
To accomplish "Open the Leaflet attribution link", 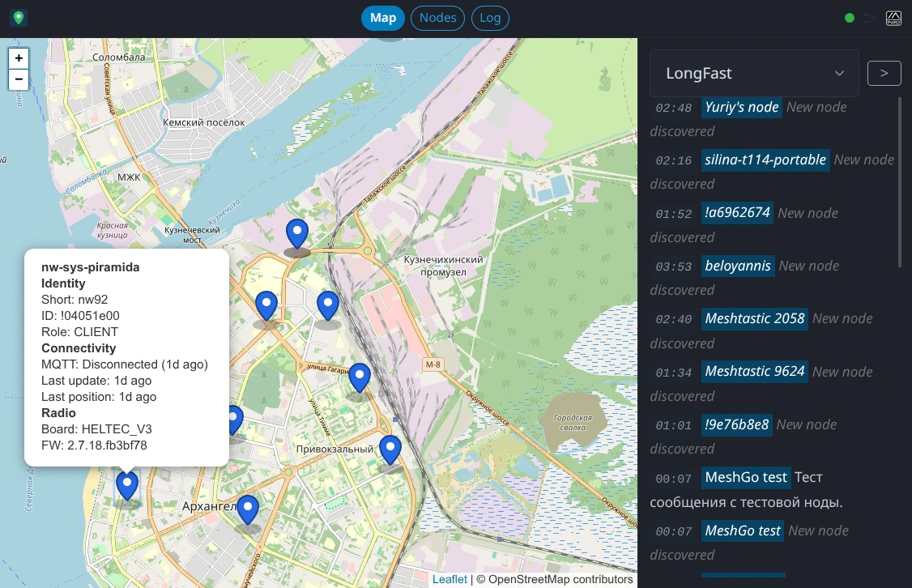I will click(449, 579).
